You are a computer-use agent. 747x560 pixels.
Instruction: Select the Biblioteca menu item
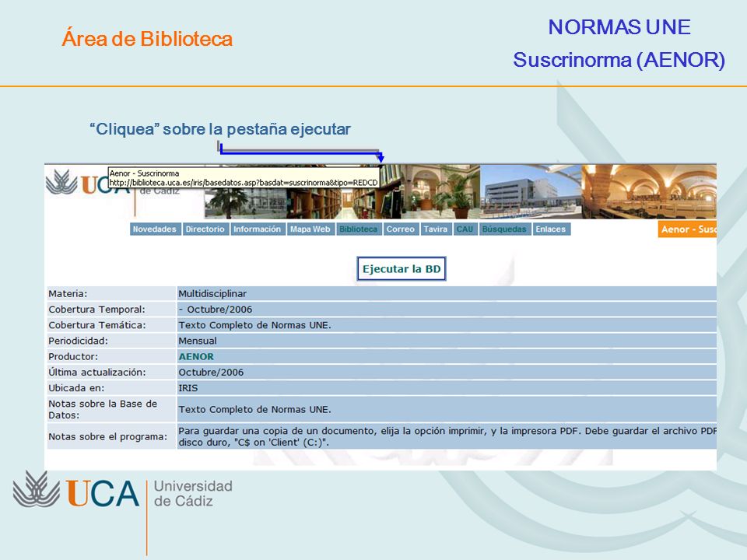point(358,229)
